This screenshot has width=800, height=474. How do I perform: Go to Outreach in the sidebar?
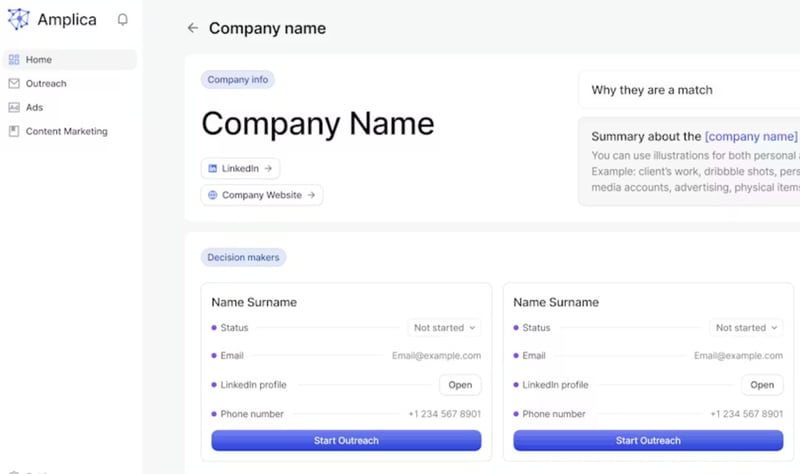pyautogui.click(x=46, y=84)
